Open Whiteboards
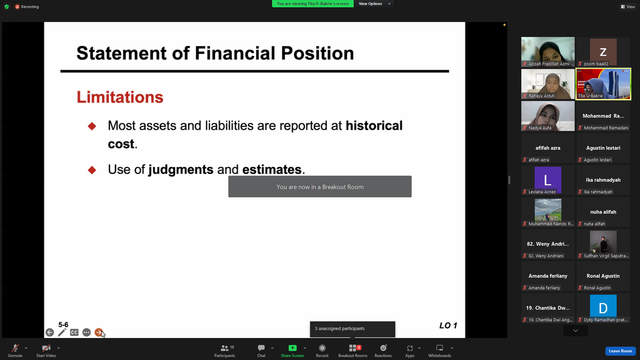This screenshot has height=360, width=640. (x=440, y=350)
